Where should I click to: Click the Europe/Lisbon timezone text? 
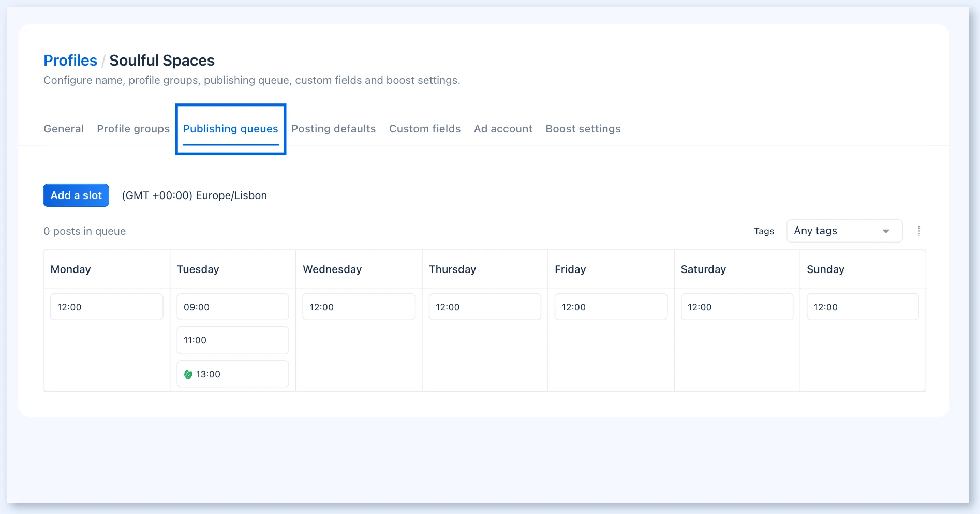tap(195, 195)
